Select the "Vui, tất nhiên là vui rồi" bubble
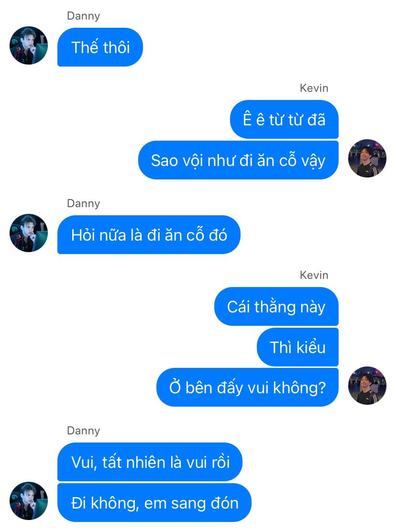This screenshot has height=532, width=396. point(150,462)
